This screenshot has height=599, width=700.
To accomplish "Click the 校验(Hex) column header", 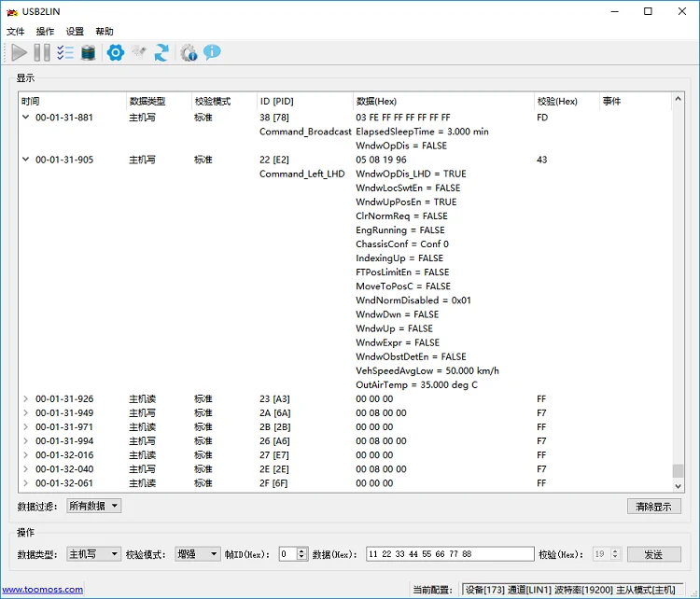I will coord(567,102).
